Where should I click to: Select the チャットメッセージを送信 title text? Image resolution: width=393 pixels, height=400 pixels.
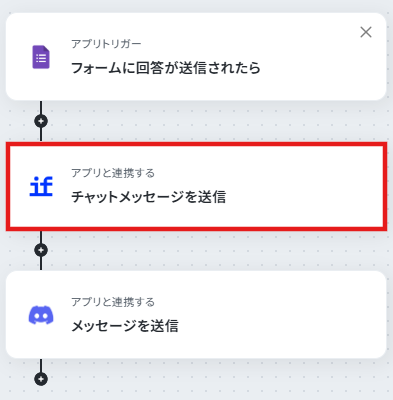[x=149, y=197]
